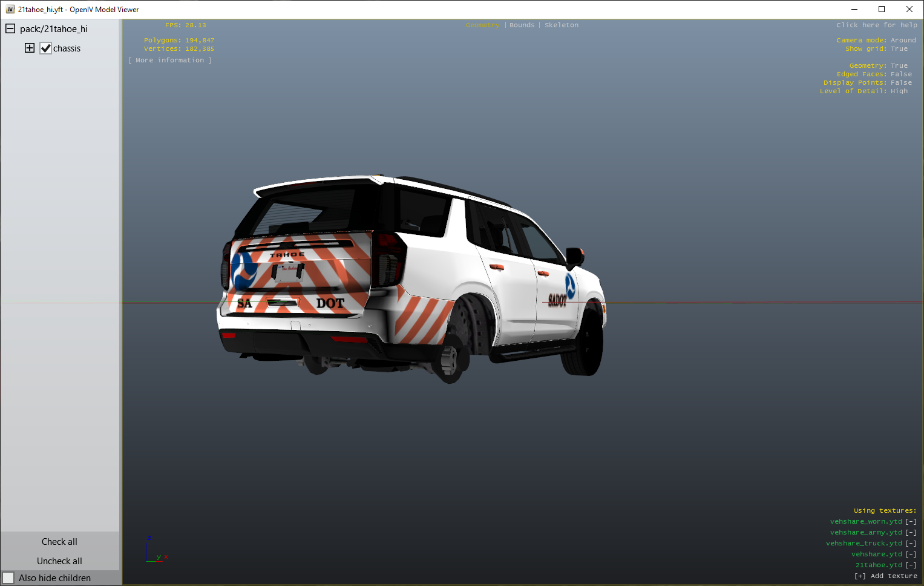Maximize the OpenIV Model Viewer window
Image resolution: width=924 pixels, height=586 pixels.
[x=882, y=9]
